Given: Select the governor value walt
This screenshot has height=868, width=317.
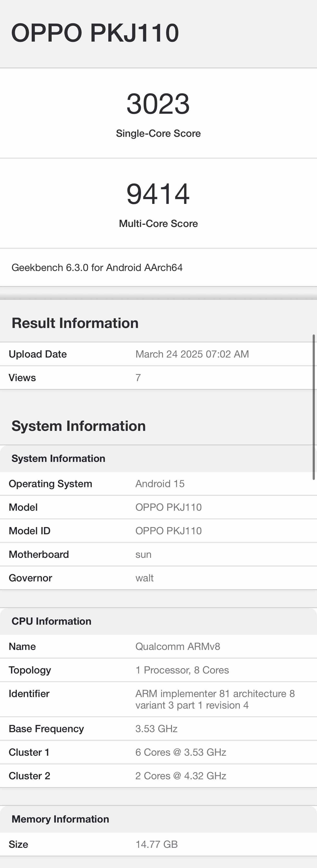Looking at the screenshot, I should [144, 578].
